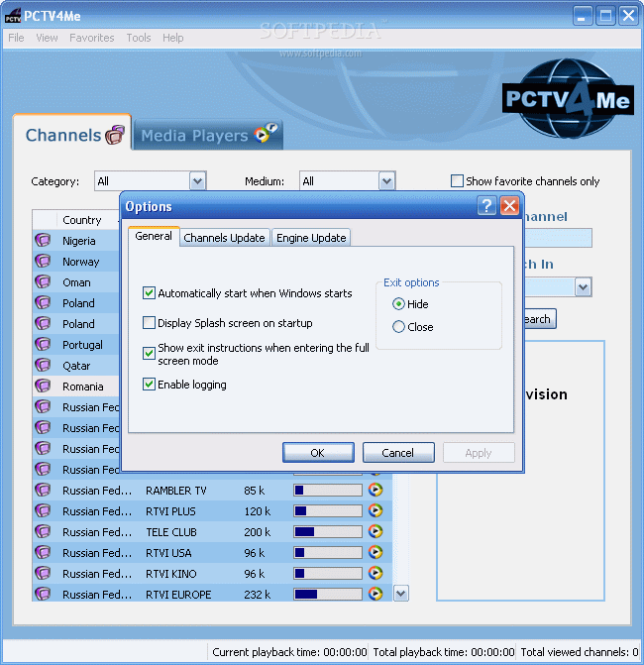Click the TV icon beside Oman
This screenshot has width=644, height=665.
coord(43,282)
